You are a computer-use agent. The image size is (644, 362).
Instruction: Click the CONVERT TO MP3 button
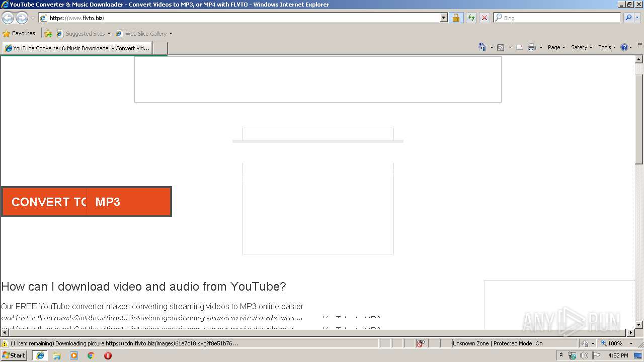click(x=86, y=202)
